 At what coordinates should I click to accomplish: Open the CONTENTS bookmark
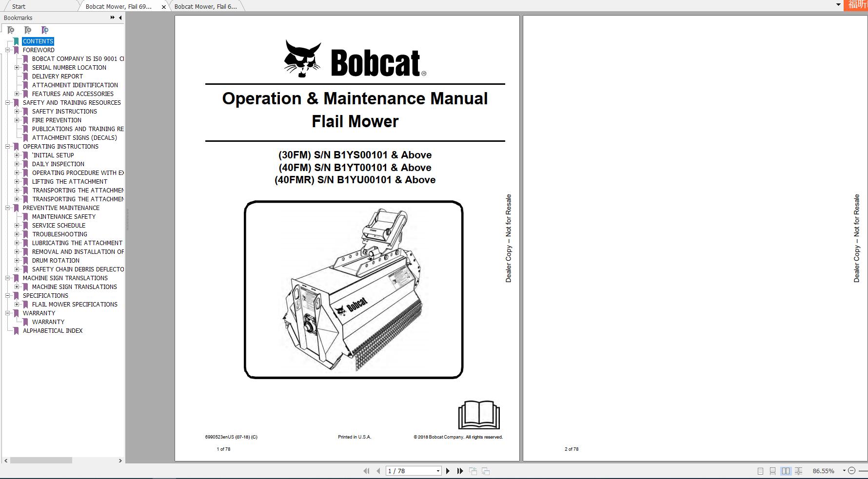coord(38,41)
